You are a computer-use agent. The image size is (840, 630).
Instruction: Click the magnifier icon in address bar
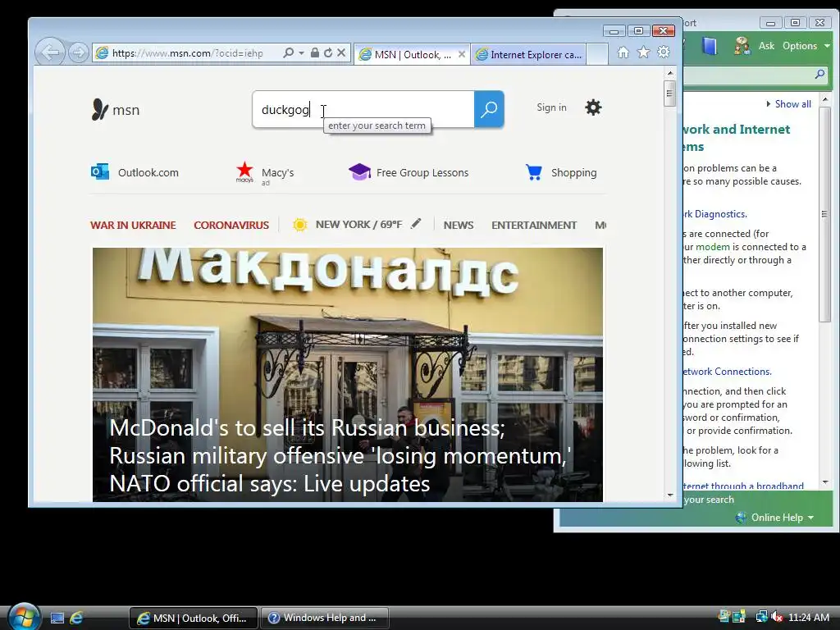(x=288, y=52)
